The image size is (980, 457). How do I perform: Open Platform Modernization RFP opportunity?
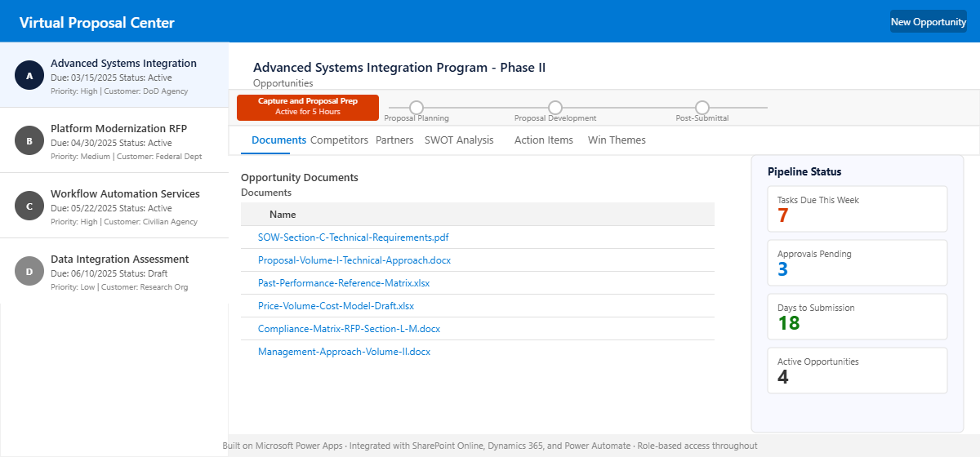tap(114, 140)
